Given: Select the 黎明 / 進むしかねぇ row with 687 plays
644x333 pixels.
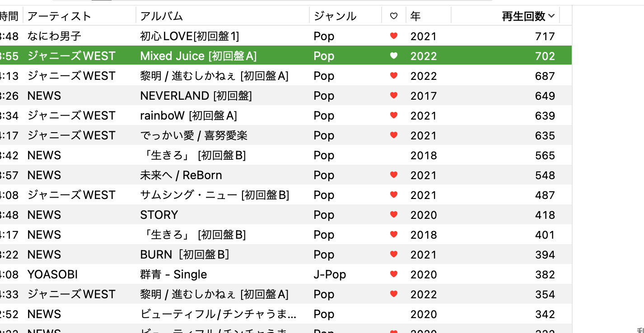Looking at the screenshot, I should (x=214, y=76).
